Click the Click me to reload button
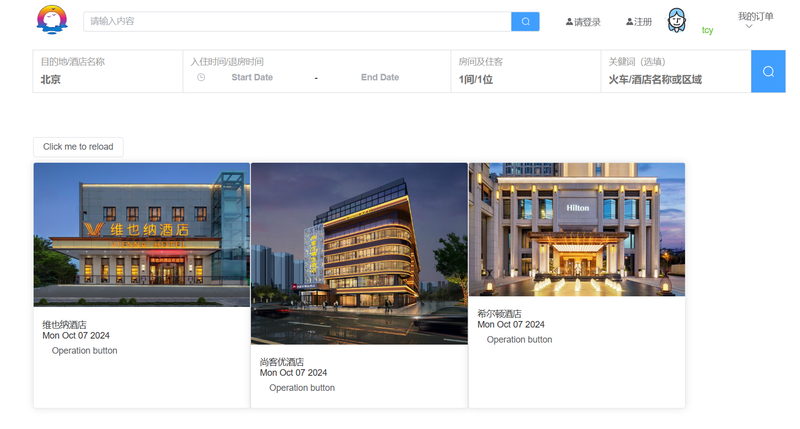 [78, 147]
